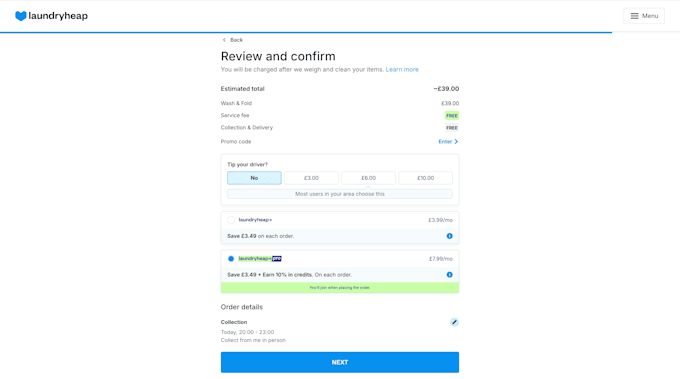
Task: Select £3.00 tip for driver
Action: click(x=311, y=178)
